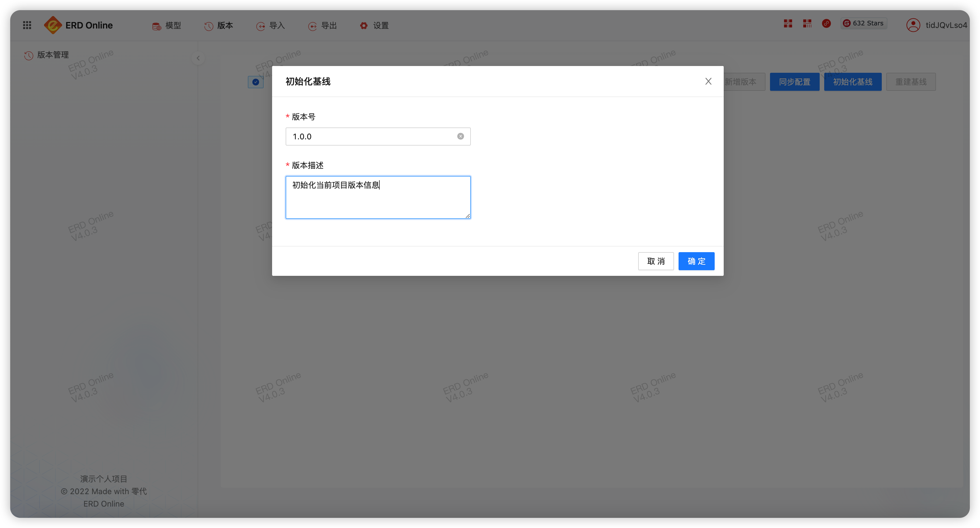Clear the 版本号 field with the x icon

tap(461, 137)
